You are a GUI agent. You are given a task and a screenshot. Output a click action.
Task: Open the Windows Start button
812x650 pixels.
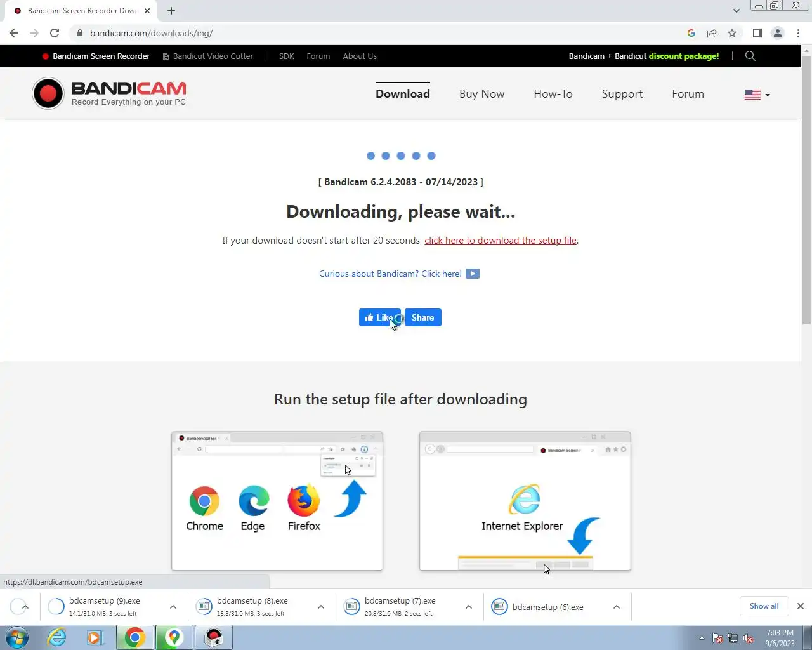[17, 637]
